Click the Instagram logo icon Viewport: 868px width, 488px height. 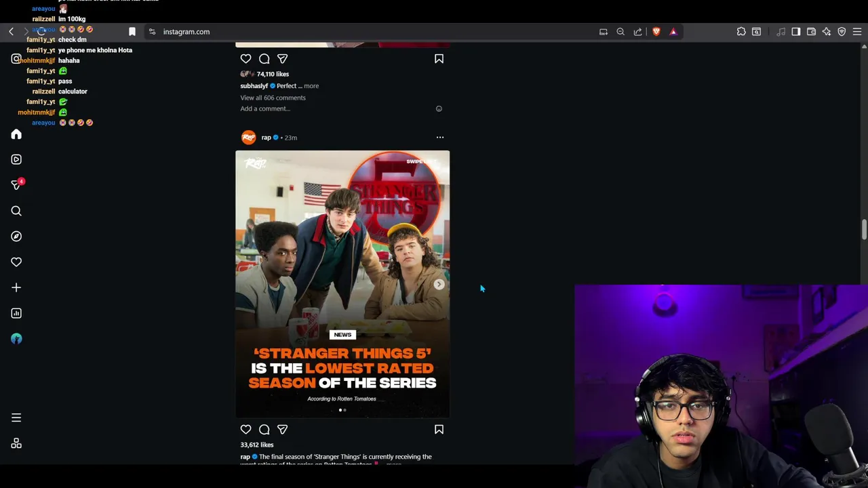click(16, 59)
